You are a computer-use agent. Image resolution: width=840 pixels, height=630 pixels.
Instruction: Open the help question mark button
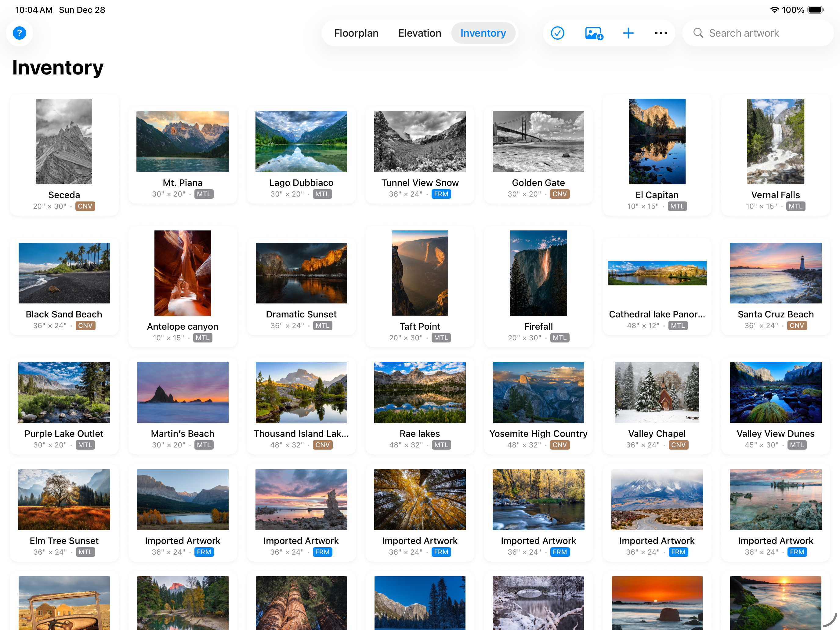pyautogui.click(x=19, y=33)
